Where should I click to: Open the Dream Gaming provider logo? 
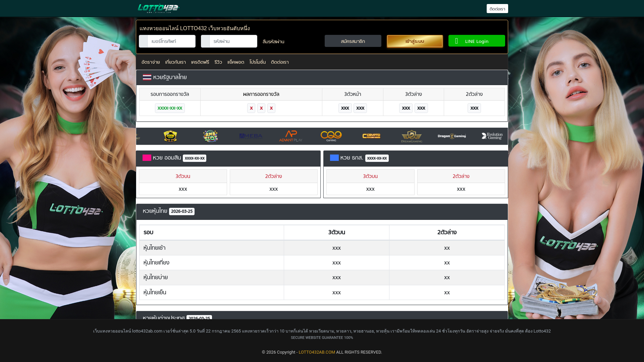tap(412, 136)
